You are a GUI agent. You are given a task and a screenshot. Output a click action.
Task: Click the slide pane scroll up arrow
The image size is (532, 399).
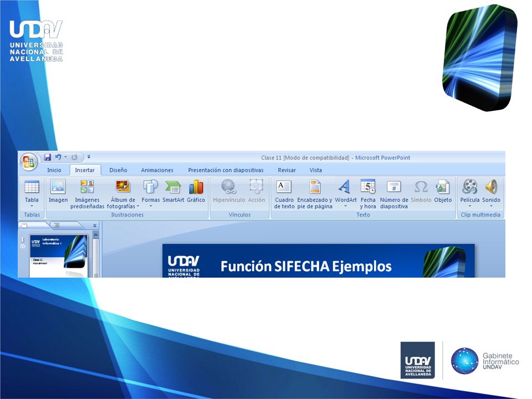pyautogui.click(x=96, y=234)
